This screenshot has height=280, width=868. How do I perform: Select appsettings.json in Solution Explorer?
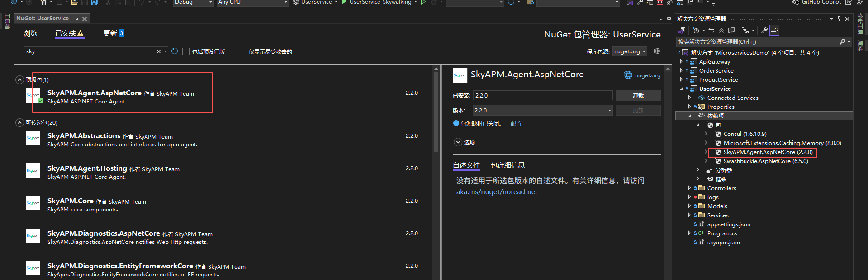[x=729, y=224]
